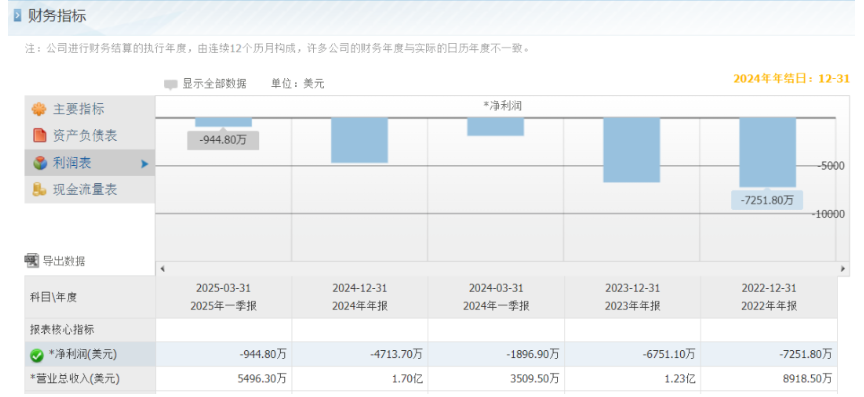Click the blue arrow beside 利润表
Image resolution: width=864 pixels, height=397 pixels.
[x=144, y=164]
